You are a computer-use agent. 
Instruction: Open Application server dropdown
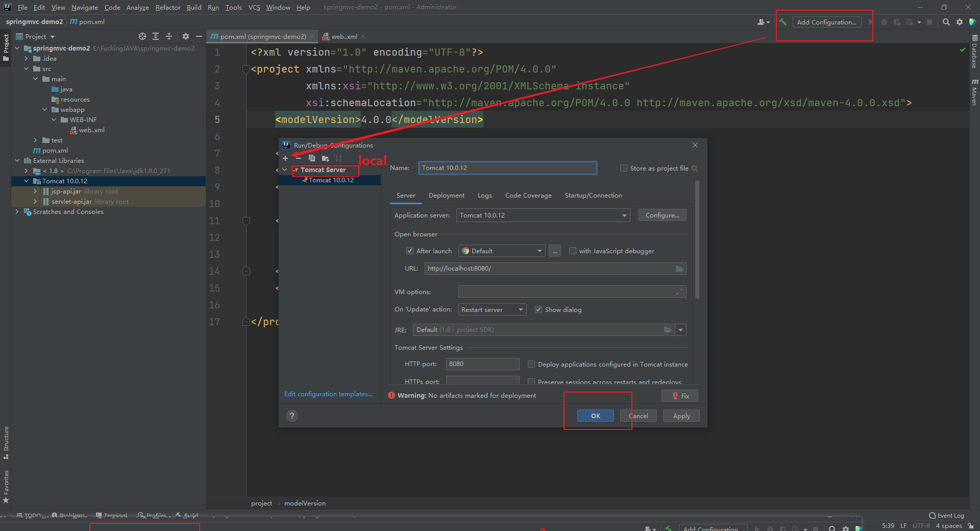(543, 215)
